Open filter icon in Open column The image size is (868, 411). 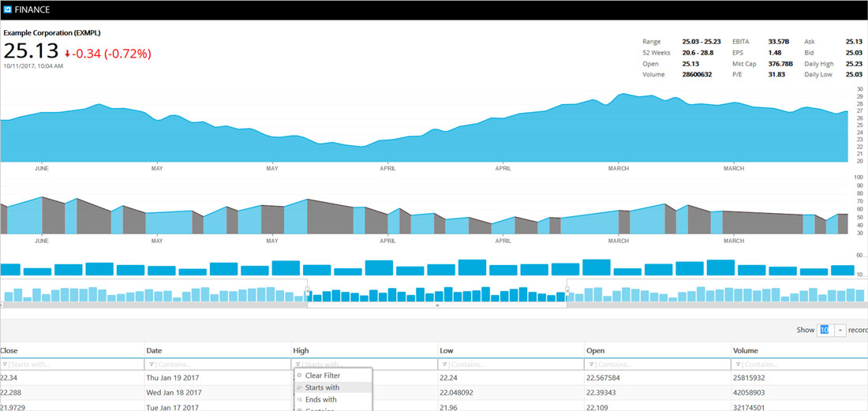591,364
